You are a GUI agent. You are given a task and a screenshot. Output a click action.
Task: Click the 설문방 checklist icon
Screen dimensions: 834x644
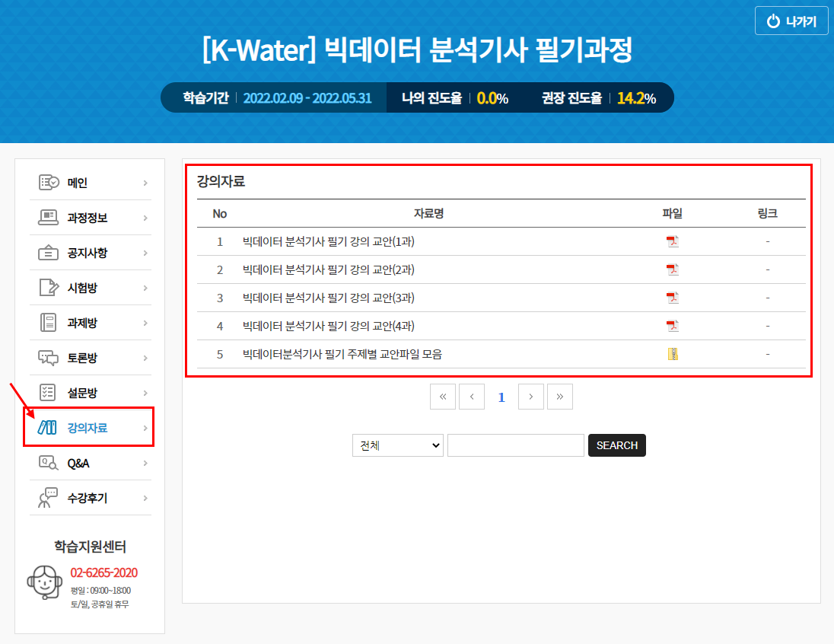(48, 393)
